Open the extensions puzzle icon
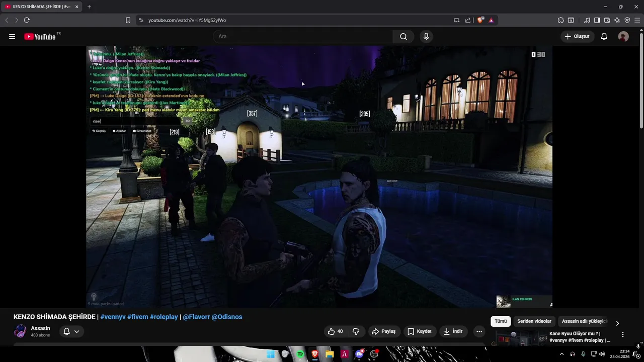The height and width of the screenshot is (362, 644). [561, 20]
